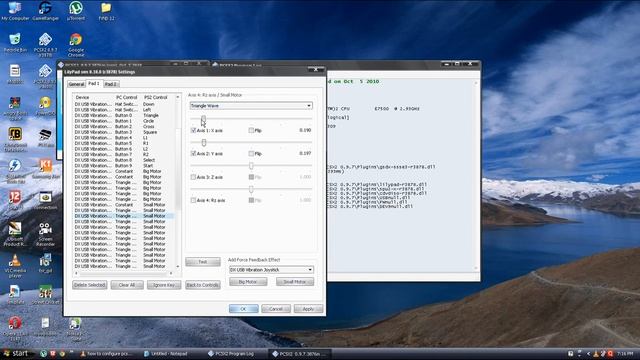
Task: Click the Apply button
Action: pyautogui.click(x=308, y=309)
